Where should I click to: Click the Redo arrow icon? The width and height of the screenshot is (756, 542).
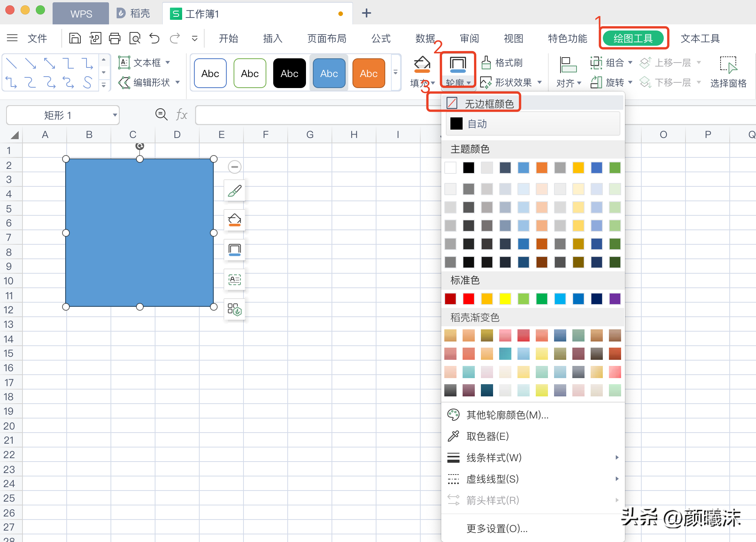click(175, 38)
